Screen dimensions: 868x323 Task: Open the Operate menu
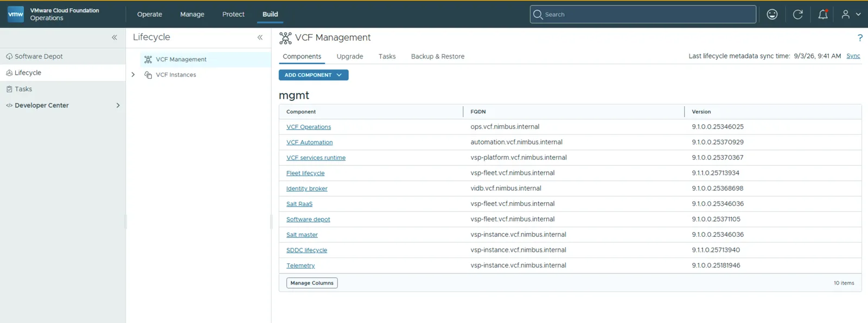tap(150, 15)
